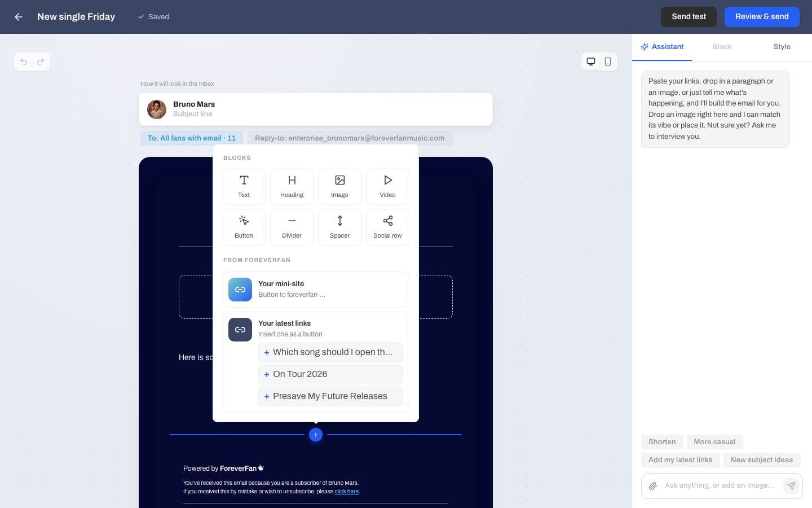
Task: Switch to mobile preview icon
Action: 608,62
